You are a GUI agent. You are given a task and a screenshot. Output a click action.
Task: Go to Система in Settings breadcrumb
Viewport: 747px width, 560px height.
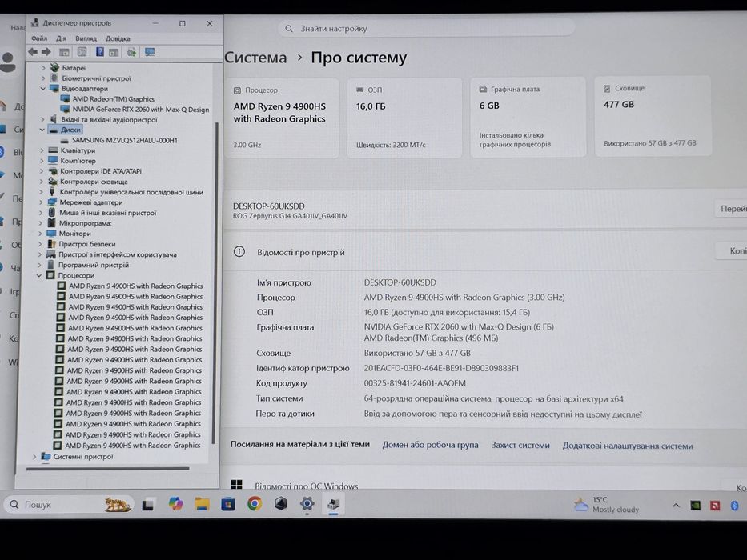tap(256, 58)
